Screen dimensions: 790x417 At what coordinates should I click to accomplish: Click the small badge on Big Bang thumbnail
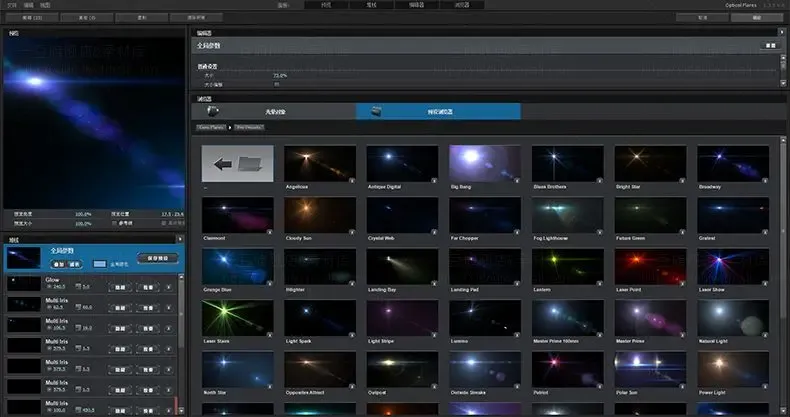click(x=517, y=180)
